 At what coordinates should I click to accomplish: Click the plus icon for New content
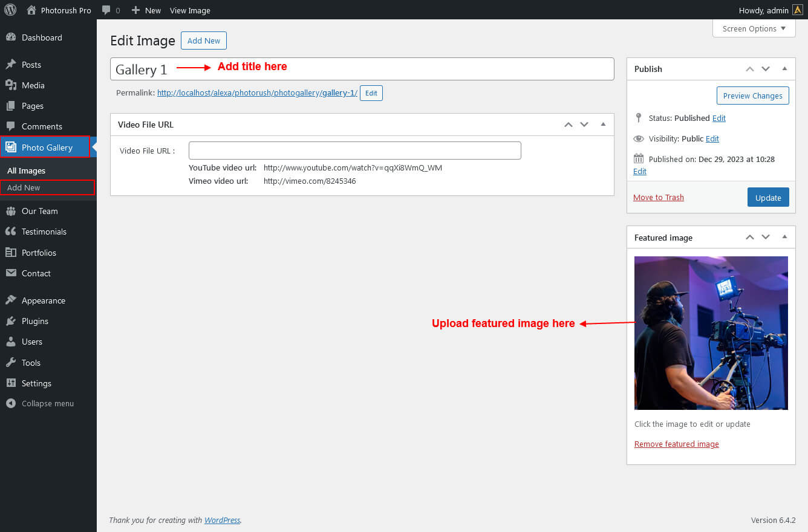(x=135, y=10)
